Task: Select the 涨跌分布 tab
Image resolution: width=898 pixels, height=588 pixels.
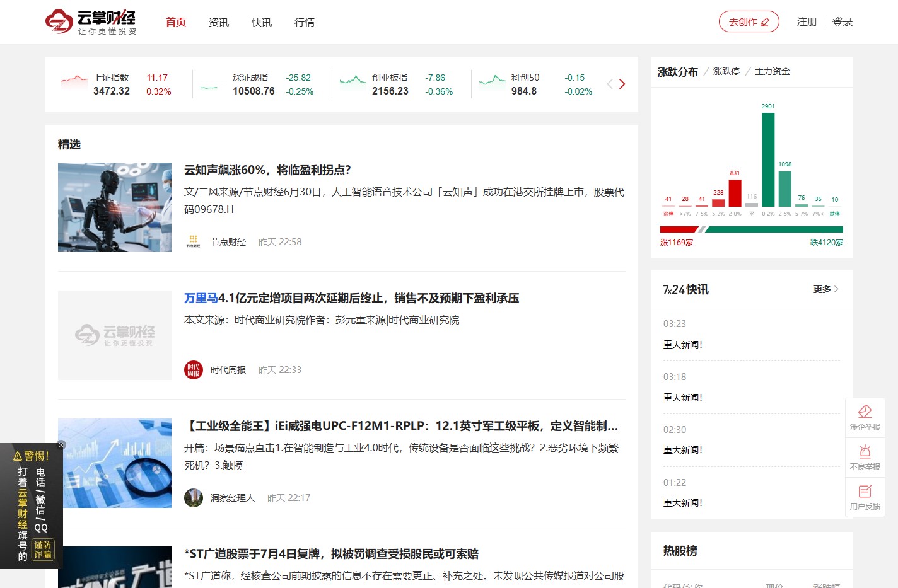Action: (678, 72)
